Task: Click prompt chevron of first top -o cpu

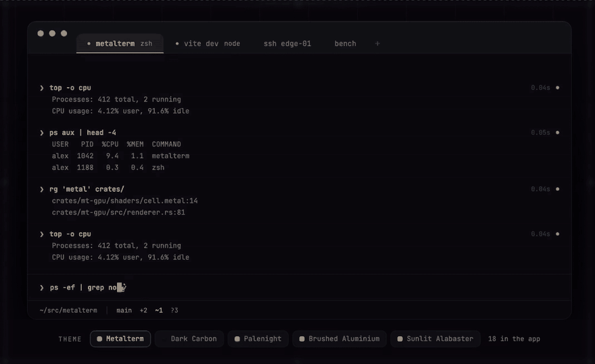Action: click(42, 88)
